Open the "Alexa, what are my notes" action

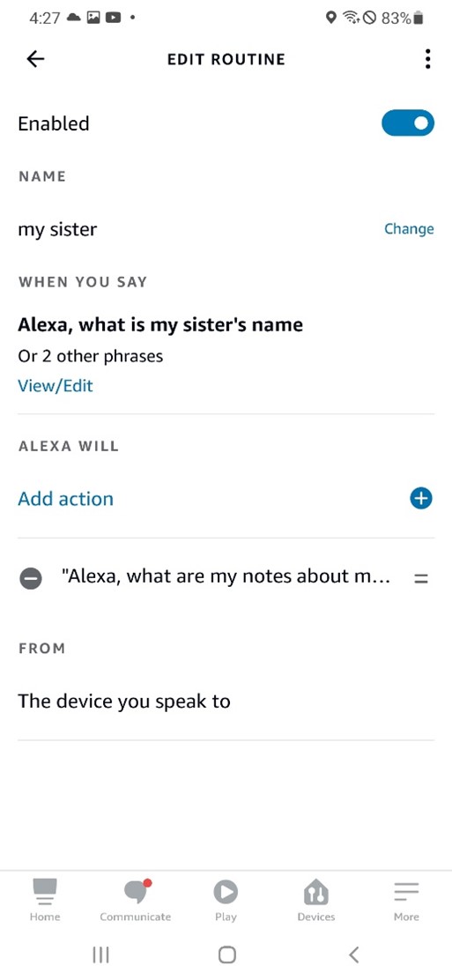coord(226,576)
